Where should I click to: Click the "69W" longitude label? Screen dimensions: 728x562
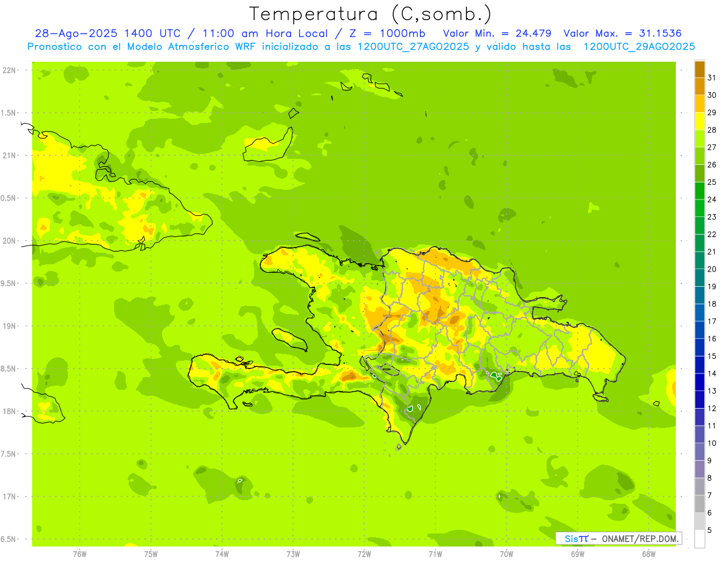[x=578, y=554]
